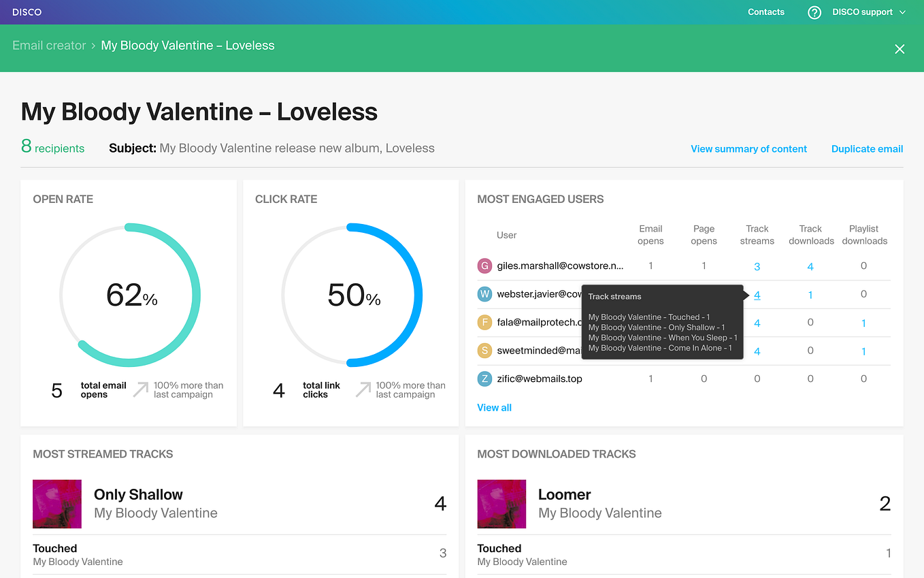Click the My Bloody Valentine – Loveless breadcrumb
The image size is (924, 578).
[x=188, y=46]
